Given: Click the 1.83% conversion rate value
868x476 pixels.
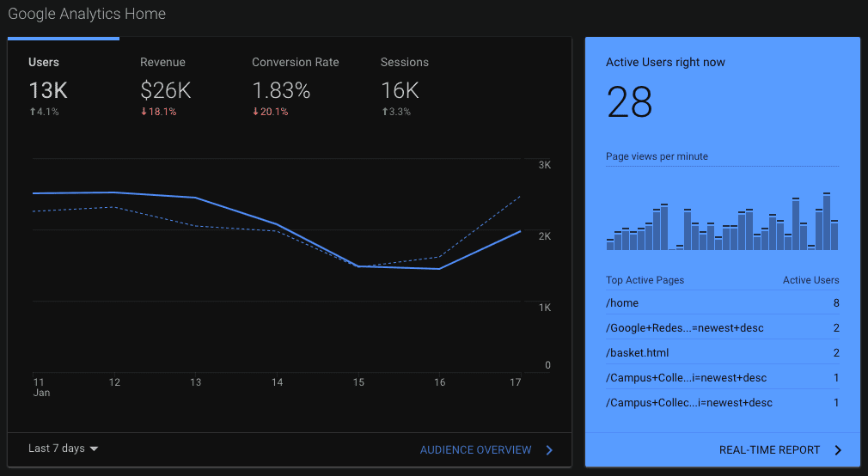Looking at the screenshot, I should pos(281,91).
